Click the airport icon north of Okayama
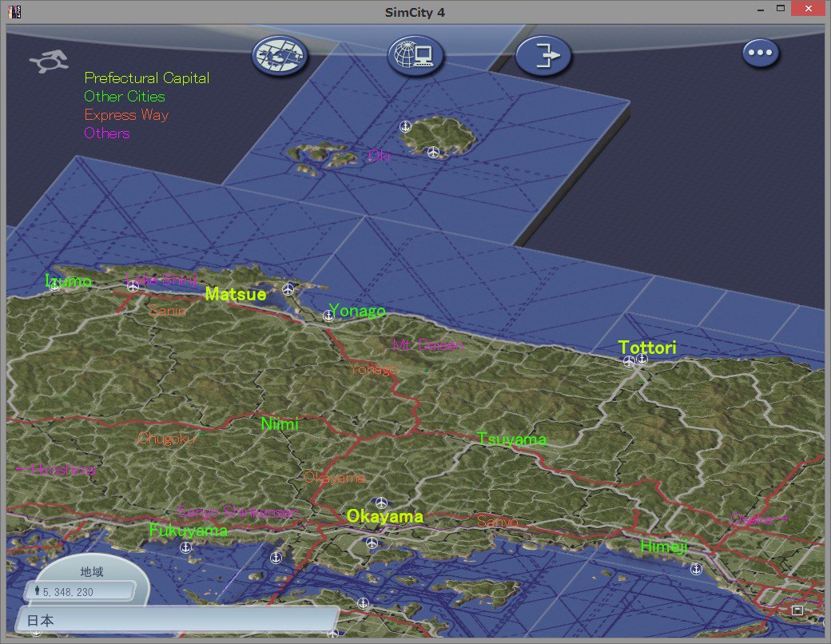 [381, 502]
